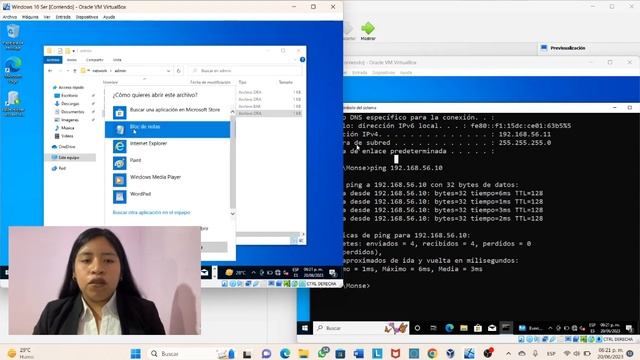
Task: Open the host Windows 11 Start menu
Action: pyautogui.click(x=136, y=353)
